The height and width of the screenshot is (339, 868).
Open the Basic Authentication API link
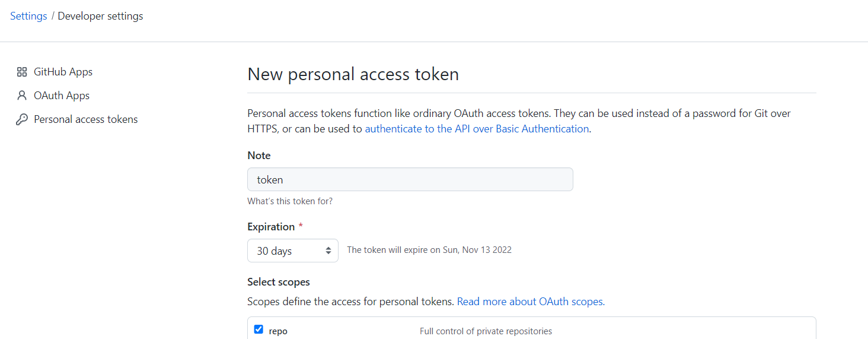point(477,129)
